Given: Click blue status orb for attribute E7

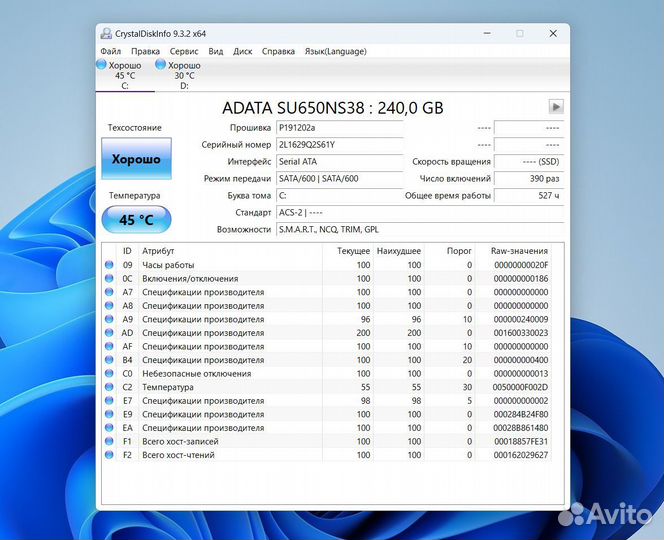Looking at the screenshot, I should point(109,400).
